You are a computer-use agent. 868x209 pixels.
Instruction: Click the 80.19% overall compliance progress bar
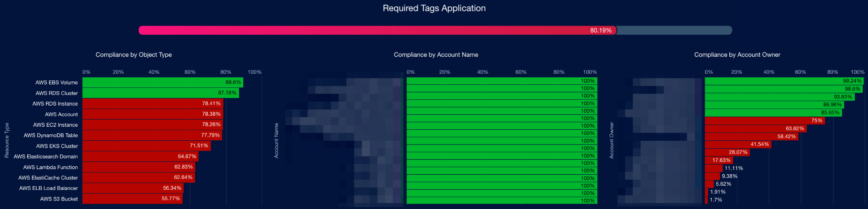[x=435, y=31]
